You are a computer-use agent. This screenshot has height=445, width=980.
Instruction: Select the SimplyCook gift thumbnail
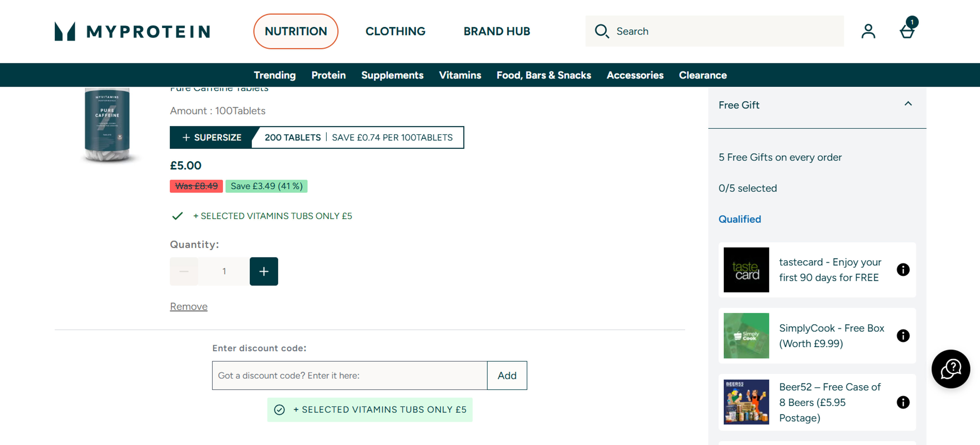tap(746, 335)
